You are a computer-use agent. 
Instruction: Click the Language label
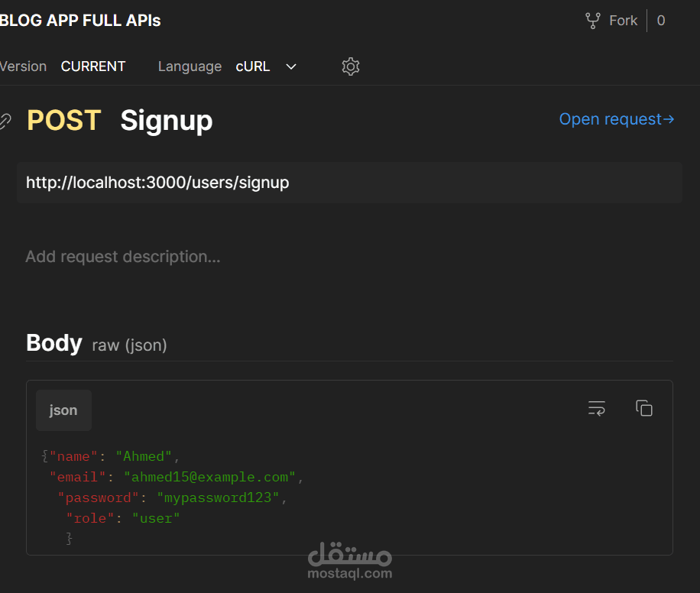(x=190, y=66)
